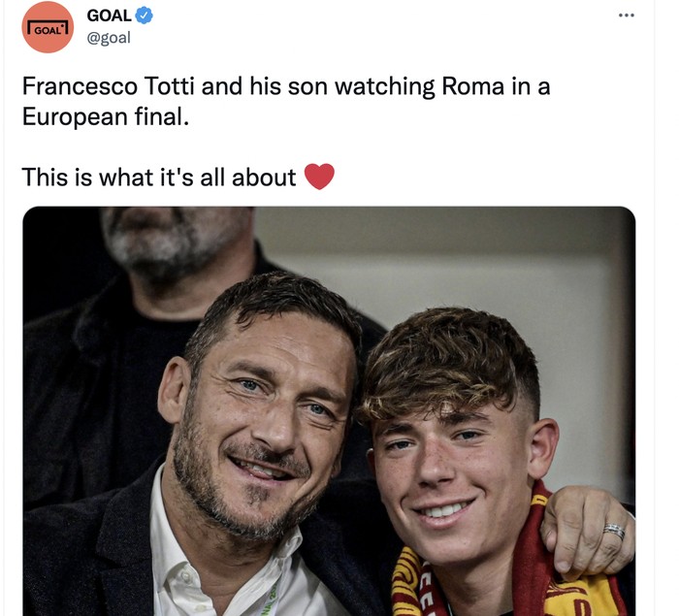Open the GOAL display name link
679x616 pixels.
point(109,16)
